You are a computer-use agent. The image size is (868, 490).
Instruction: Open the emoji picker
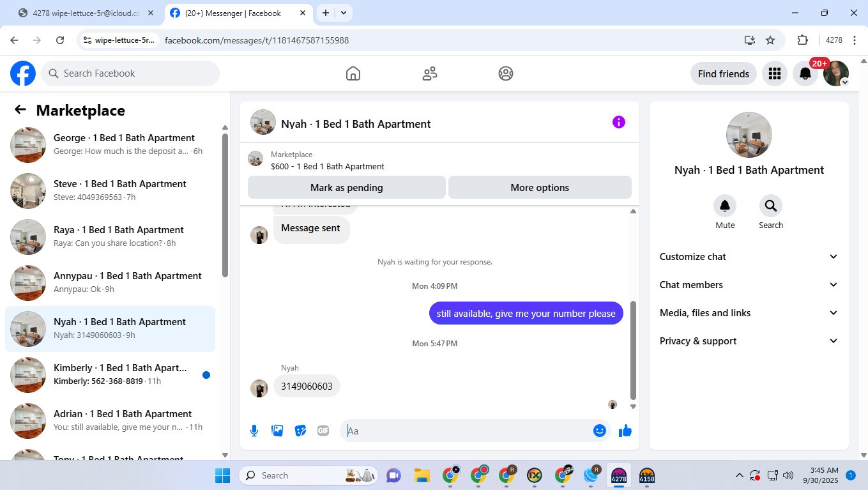click(x=599, y=431)
